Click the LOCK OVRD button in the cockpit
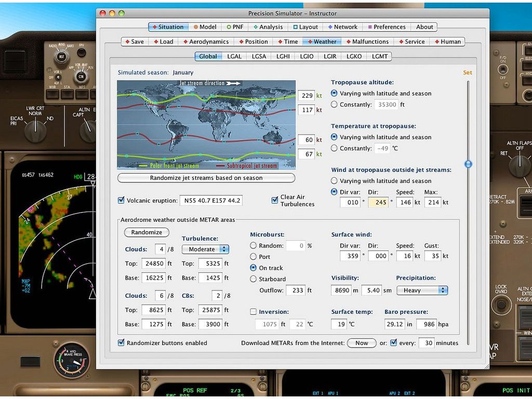The image size is (532, 399). point(501,304)
